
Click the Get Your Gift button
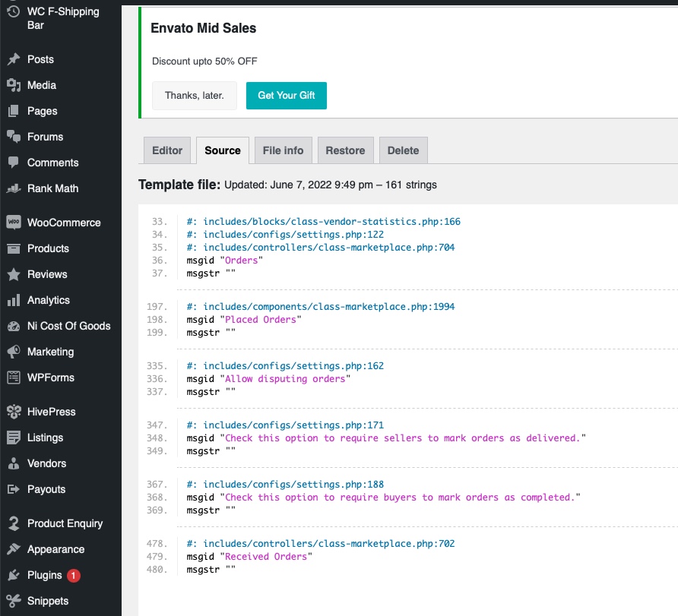coord(287,96)
